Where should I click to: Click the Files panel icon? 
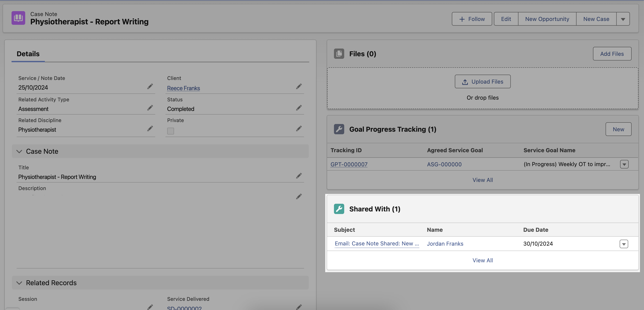339,54
